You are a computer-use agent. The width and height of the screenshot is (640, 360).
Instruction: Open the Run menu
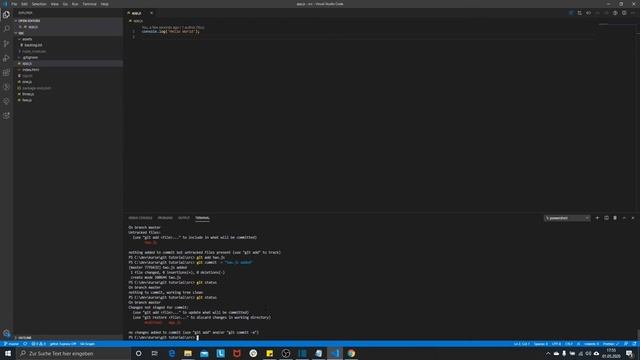pyautogui.click(x=75, y=4)
